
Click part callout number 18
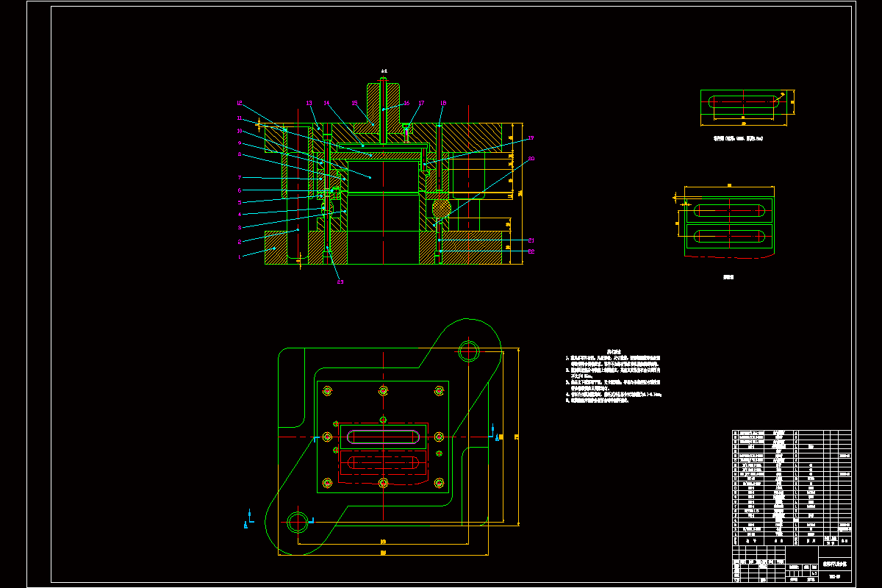coord(443,104)
